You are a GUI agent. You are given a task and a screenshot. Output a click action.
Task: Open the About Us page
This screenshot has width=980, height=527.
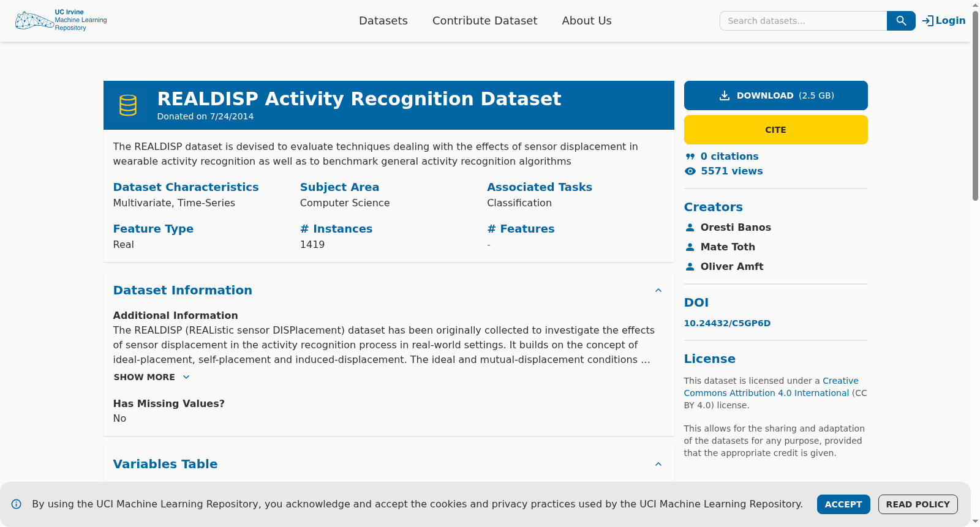tap(587, 21)
